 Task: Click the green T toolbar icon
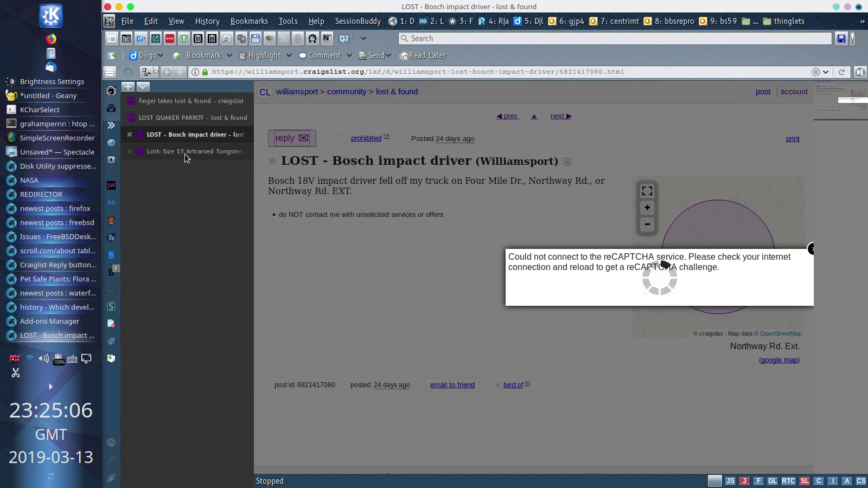[x=184, y=38]
